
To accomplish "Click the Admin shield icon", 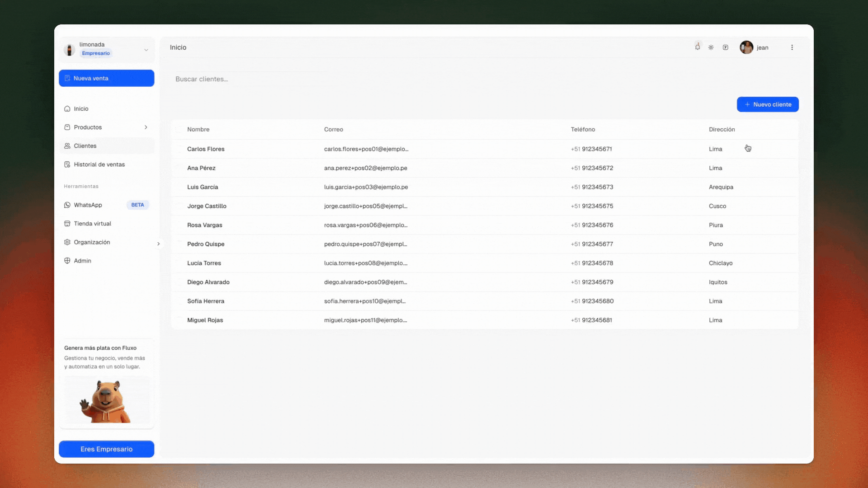I will click(67, 261).
